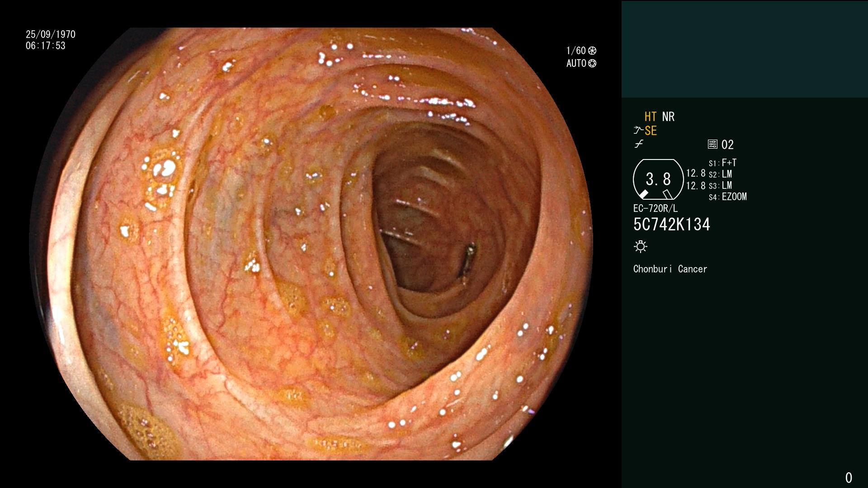This screenshot has width=868, height=488.
Task: Click the S1 F+T switch assignment
Action: (x=722, y=163)
